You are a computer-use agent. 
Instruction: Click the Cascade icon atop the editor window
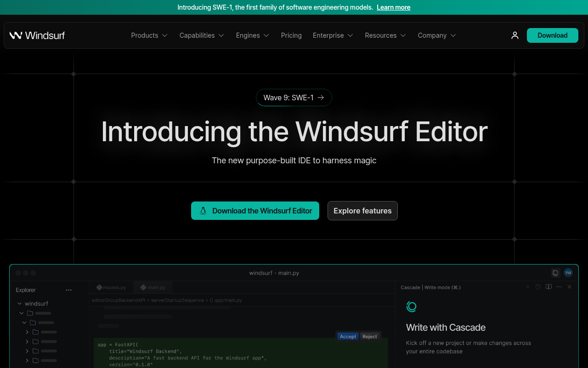click(x=555, y=272)
